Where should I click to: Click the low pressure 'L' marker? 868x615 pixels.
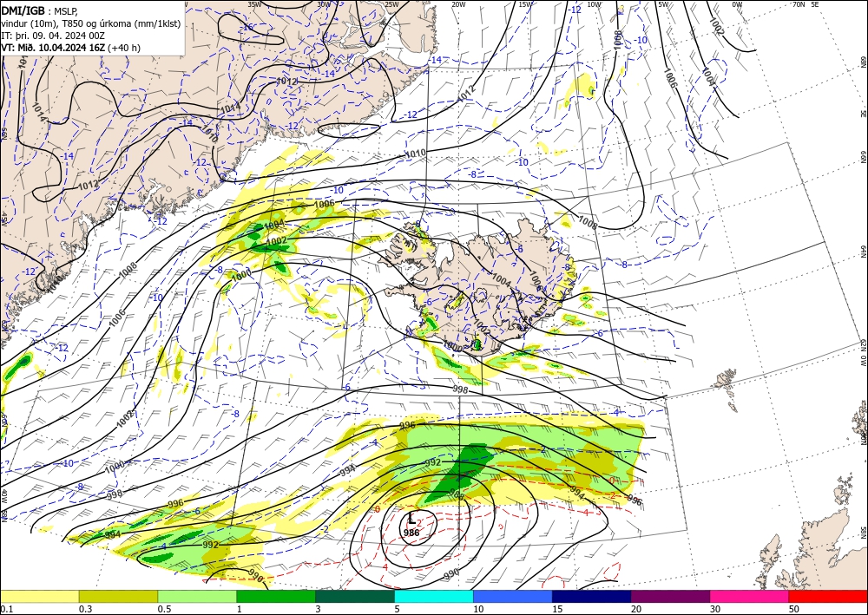411,519
